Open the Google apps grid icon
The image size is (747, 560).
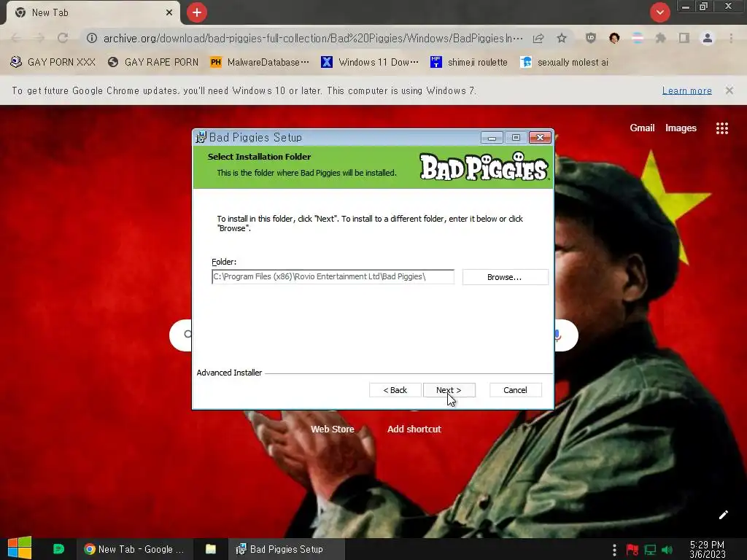(721, 128)
